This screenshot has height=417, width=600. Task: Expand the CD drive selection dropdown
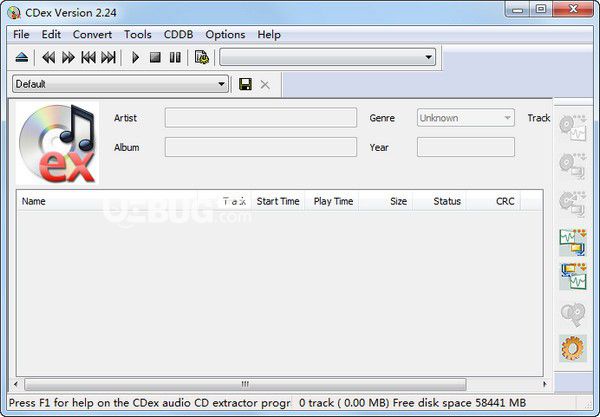(x=328, y=57)
